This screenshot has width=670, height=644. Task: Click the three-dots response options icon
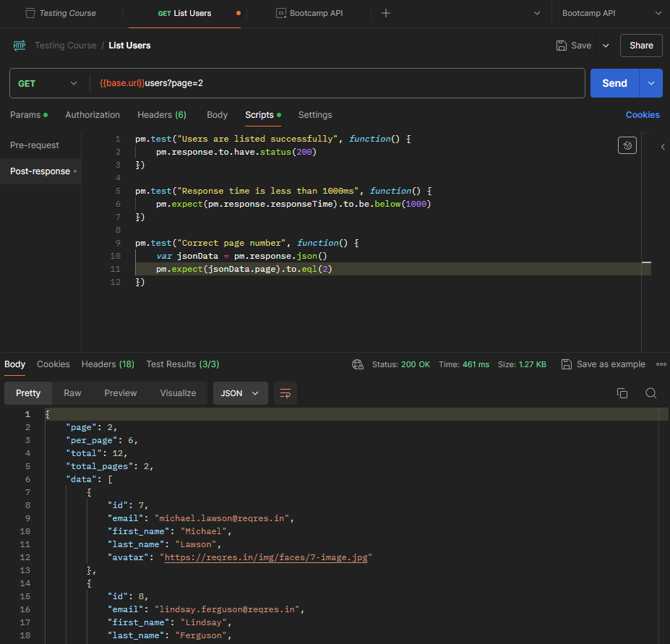(x=661, y=364)
